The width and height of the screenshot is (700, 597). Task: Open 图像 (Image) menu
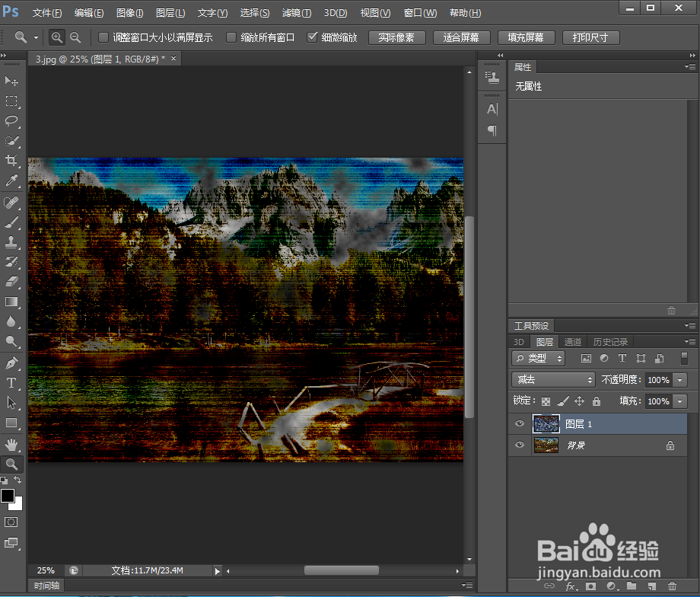tap(129, 13)
